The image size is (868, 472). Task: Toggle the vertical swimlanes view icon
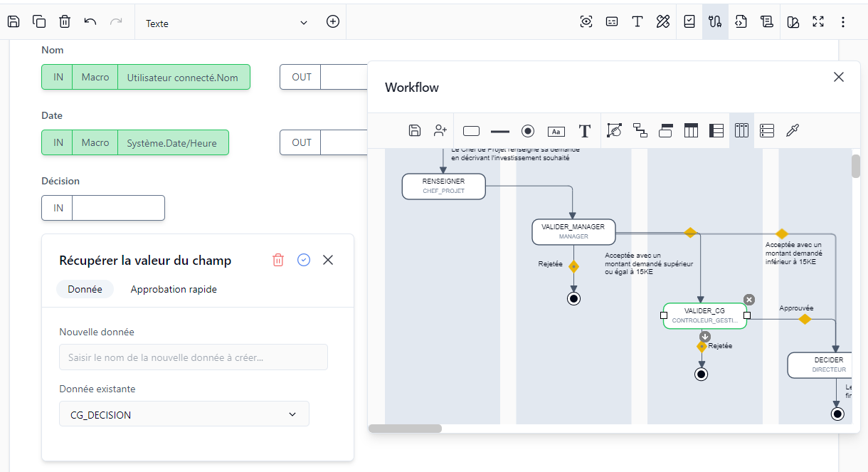tap(741, 131)
